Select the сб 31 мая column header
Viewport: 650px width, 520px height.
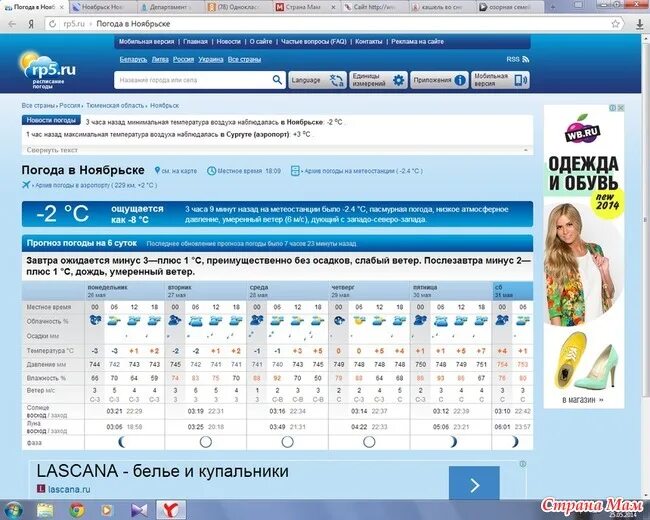click(512, 291)
